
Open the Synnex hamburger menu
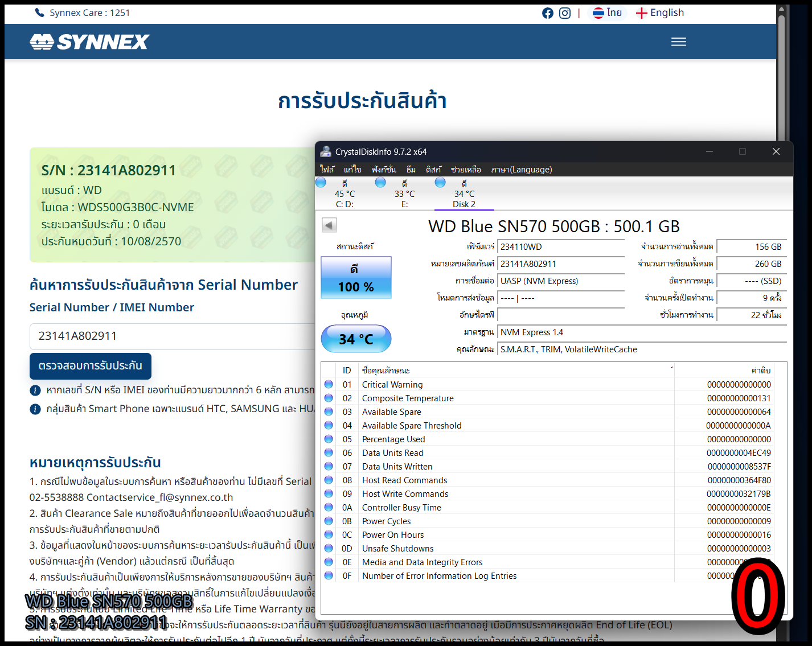678,42
